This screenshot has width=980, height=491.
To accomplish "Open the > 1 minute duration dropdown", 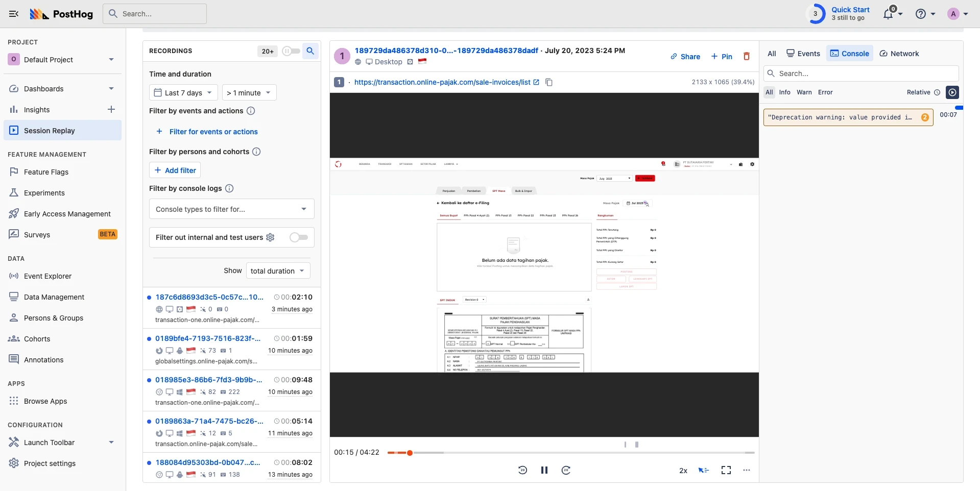I will tap(249, 93).
